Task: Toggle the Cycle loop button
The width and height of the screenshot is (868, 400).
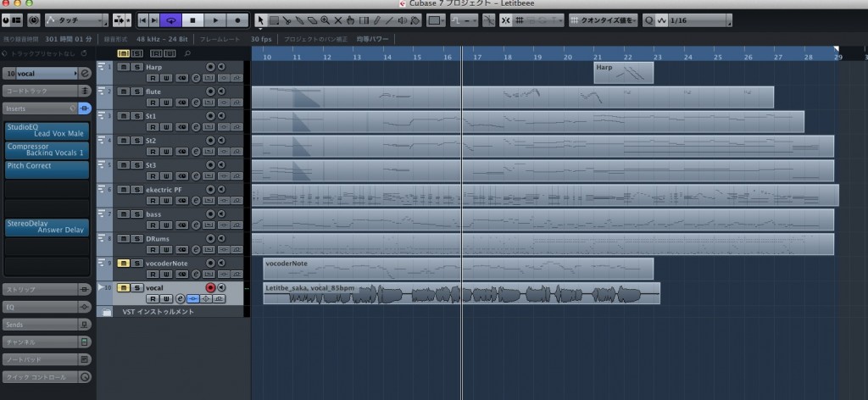Action: coord(171,20)
